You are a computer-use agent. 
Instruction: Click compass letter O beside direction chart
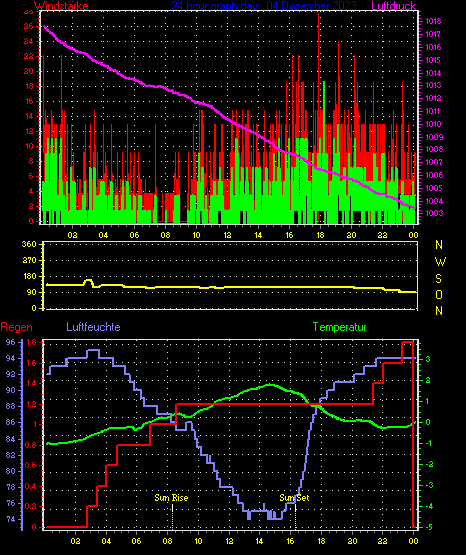tap(439, 294)
